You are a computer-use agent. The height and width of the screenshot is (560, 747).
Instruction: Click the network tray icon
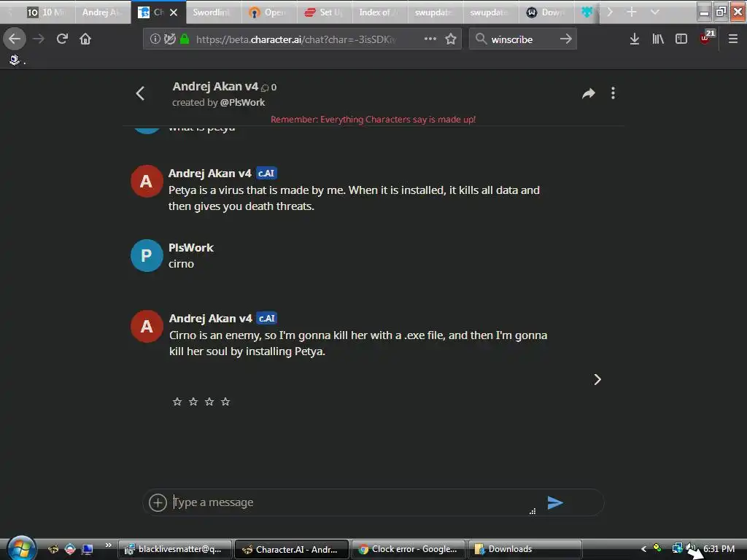click(x=677, y=548)
